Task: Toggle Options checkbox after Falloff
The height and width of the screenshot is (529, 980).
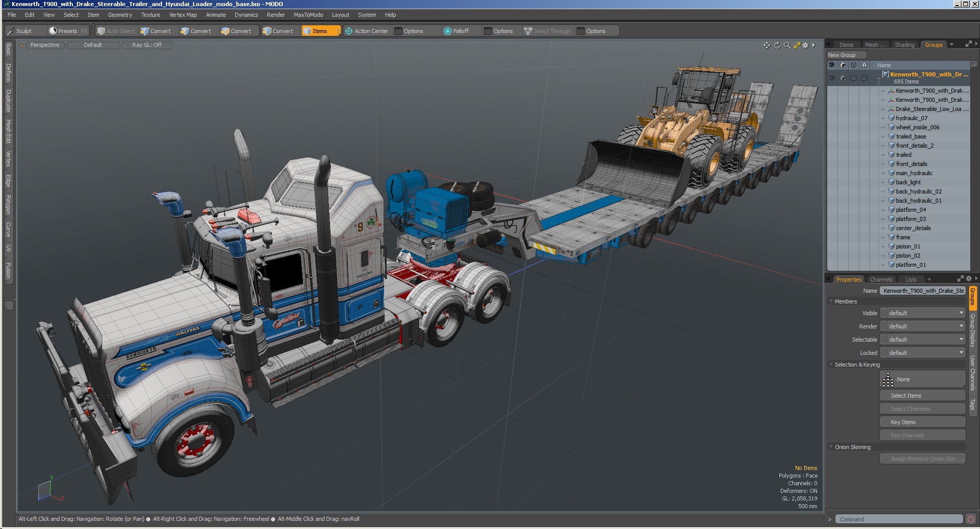Action: pyautogui.click(x=488, y=31)
